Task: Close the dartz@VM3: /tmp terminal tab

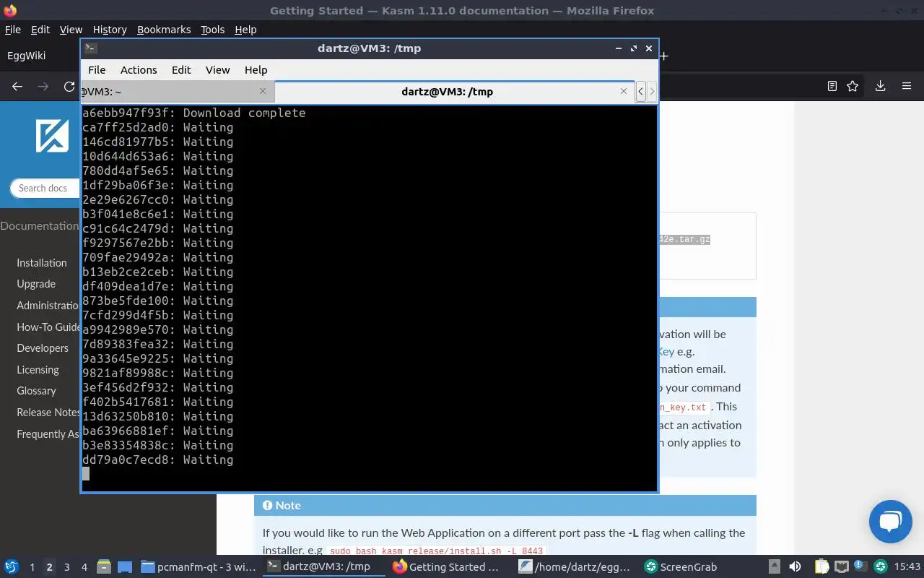Action: (x=624, y=91)
